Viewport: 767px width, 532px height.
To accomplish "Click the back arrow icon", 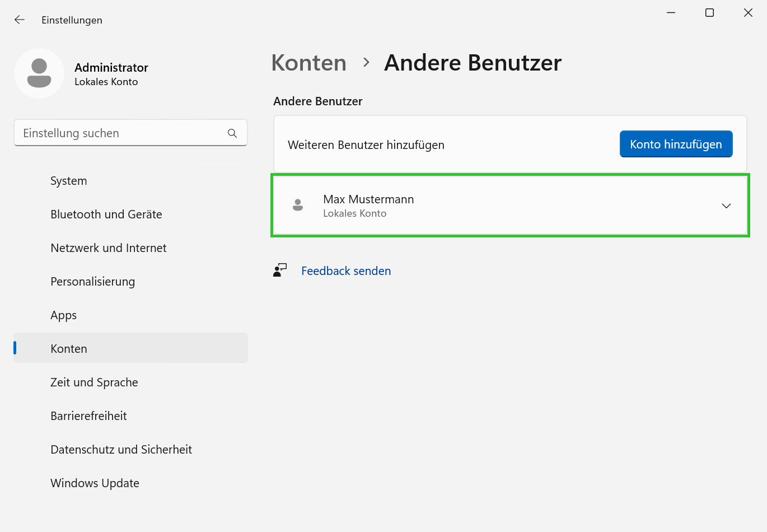I will pyautogui.click(x=19, y=20).
